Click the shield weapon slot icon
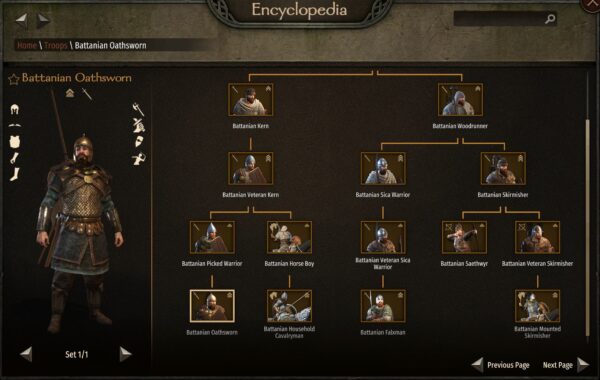This screenshot has width=600, height=380. click(x=139, y=141)
